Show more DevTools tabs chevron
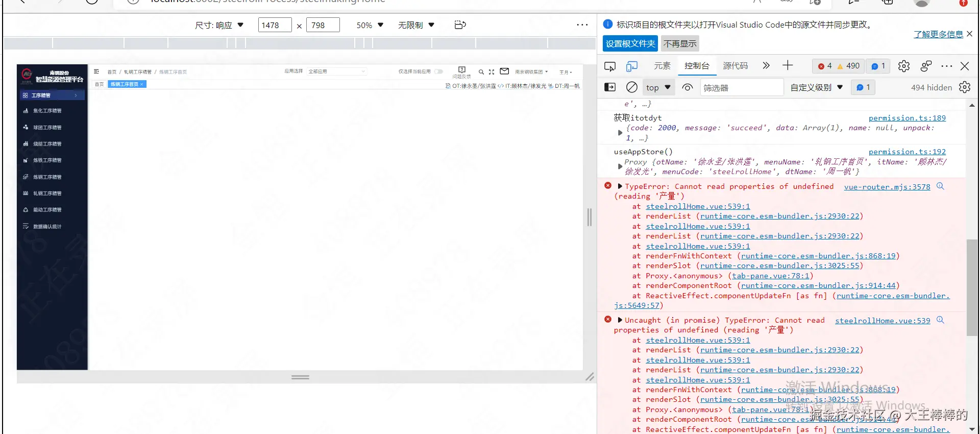This screenshot has width=980, height=434. coord(766,65)
